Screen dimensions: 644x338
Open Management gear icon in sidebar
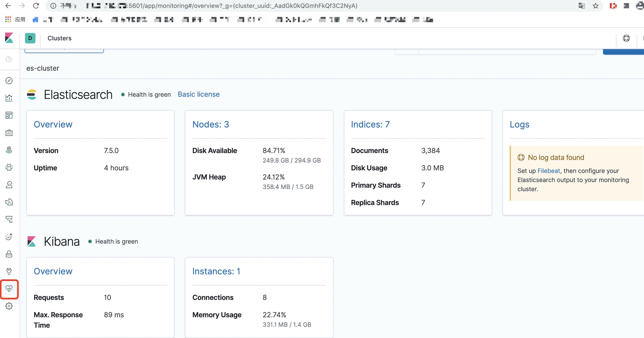[9, 306]
